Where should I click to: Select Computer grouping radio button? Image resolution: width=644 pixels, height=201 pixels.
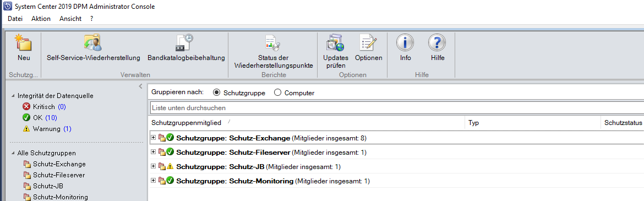click(x=277, y=93)
